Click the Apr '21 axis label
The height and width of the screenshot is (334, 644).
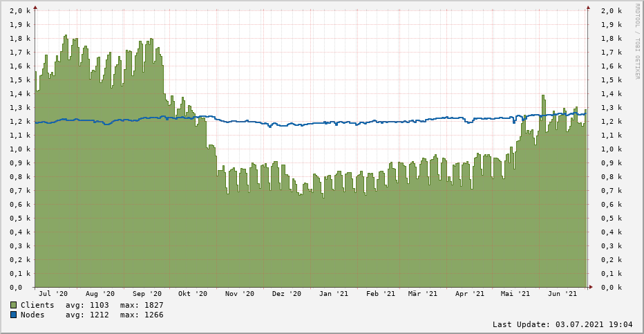(470, 294)
